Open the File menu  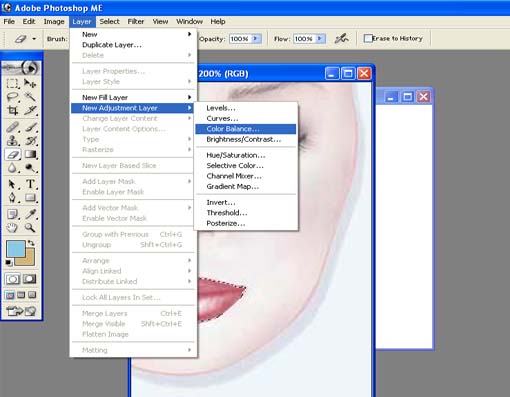(9, 22)
